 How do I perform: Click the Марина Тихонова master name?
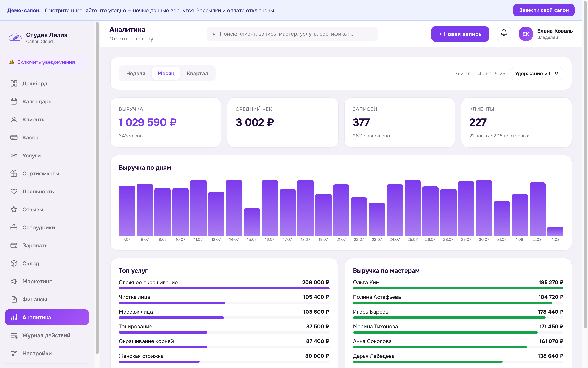click(x=375, y=327)
